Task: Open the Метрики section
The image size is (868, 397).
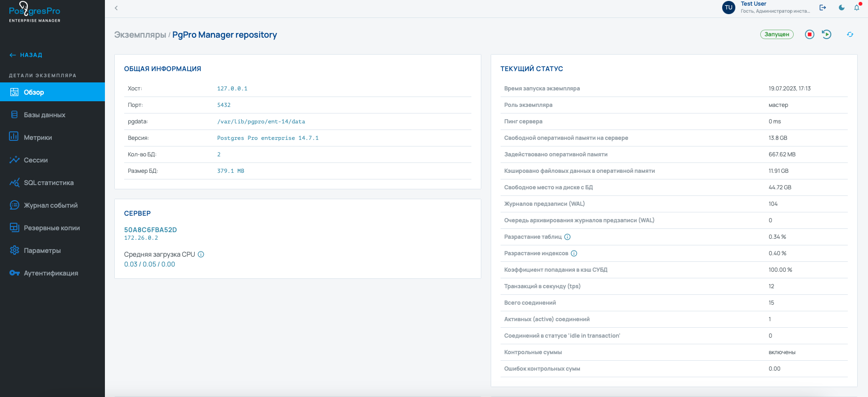Action: click(52, 137)
